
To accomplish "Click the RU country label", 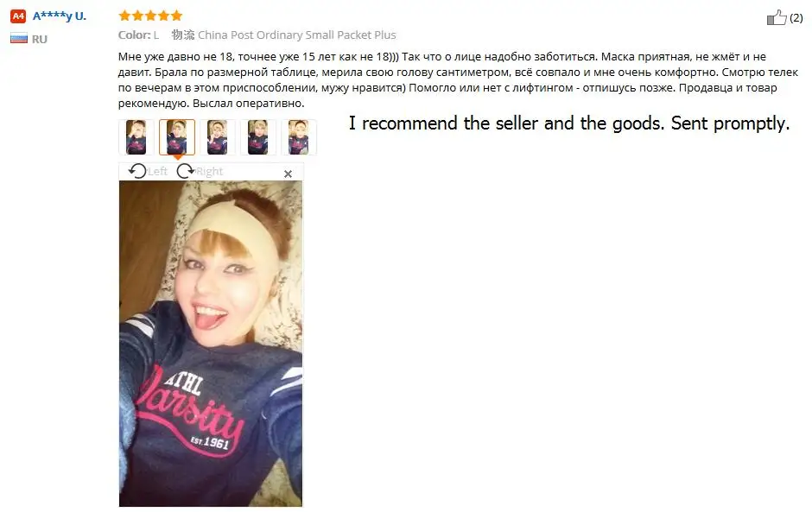I will 40,39.
